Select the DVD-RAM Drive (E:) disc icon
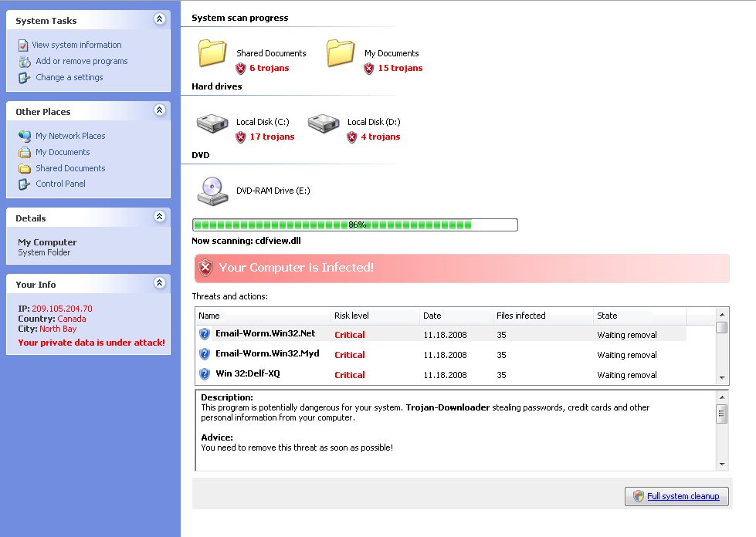The width and height of the screenshot is (756, 537). [x=212, y=191]
